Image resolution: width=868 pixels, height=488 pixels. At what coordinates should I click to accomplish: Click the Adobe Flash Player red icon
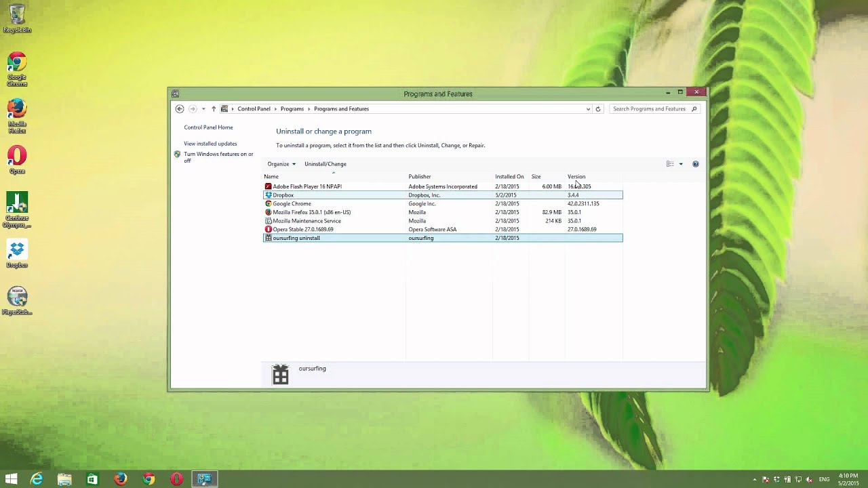(x=269, y=186)
